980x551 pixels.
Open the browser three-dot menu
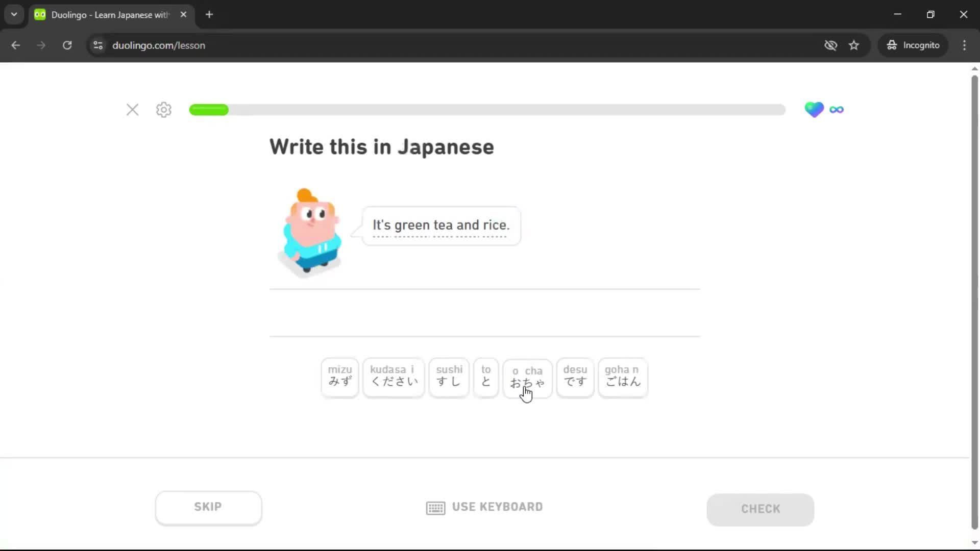(x=964, y=45)
